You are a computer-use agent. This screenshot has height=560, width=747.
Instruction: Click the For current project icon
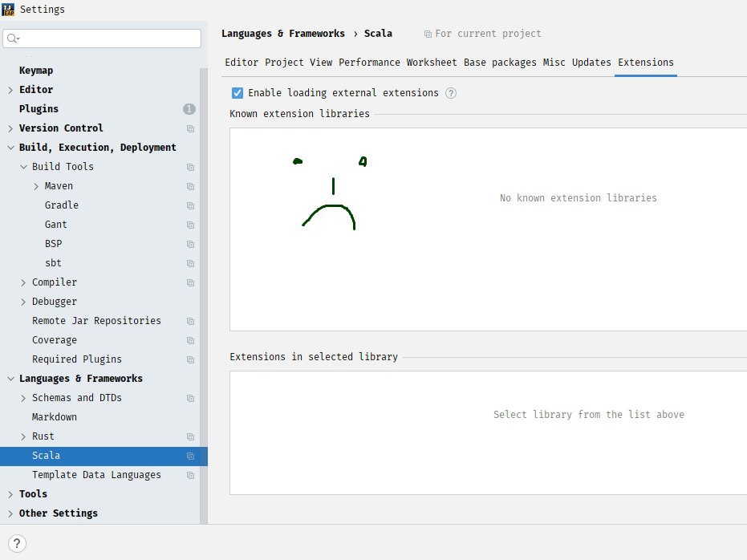(x=428, y=34)
